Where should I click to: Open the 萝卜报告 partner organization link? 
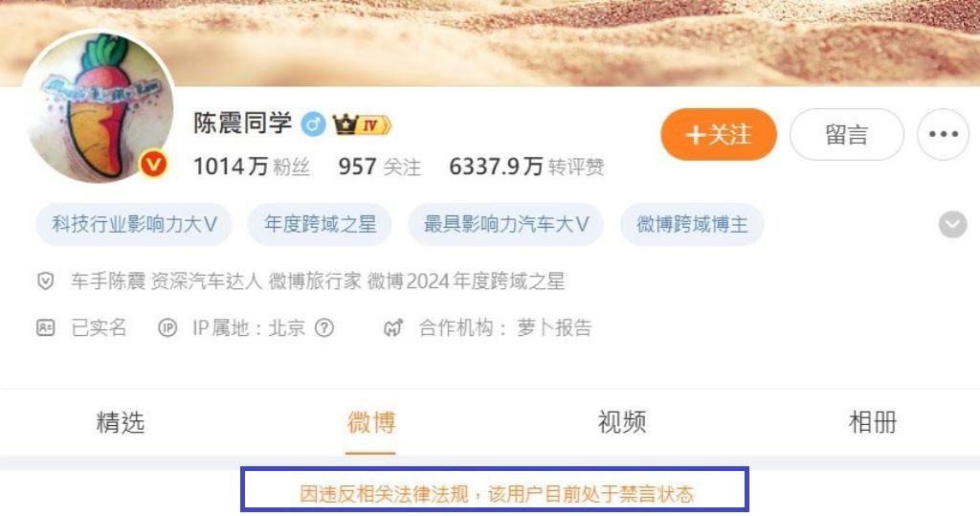(x=554, y=327)
